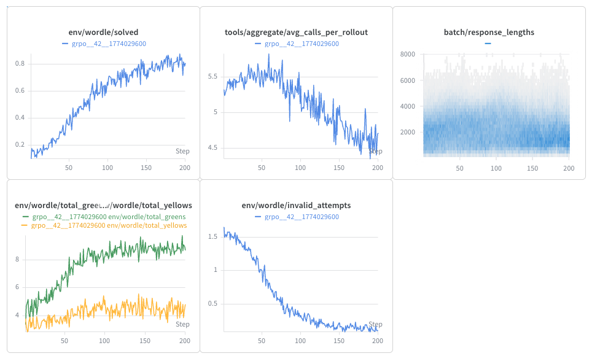Click the response_lengths heatmap plot area

coord(496,110)
